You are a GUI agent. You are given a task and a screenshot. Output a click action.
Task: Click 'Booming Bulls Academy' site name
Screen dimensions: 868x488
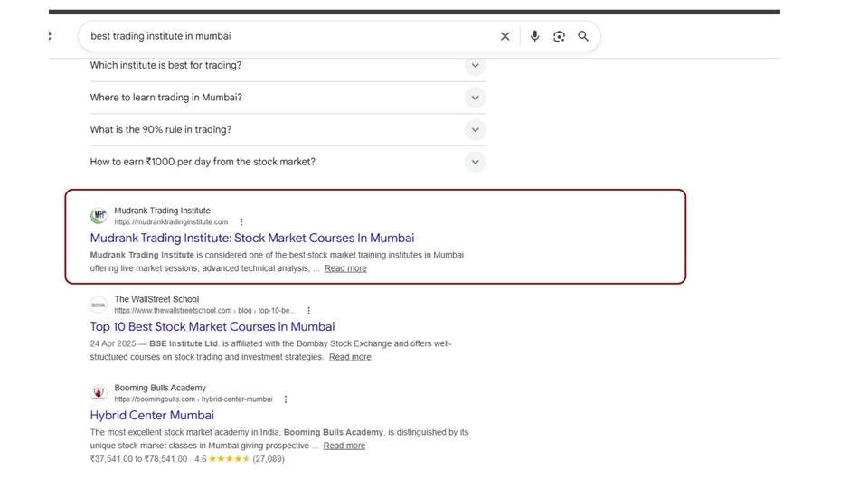[160, 388]
